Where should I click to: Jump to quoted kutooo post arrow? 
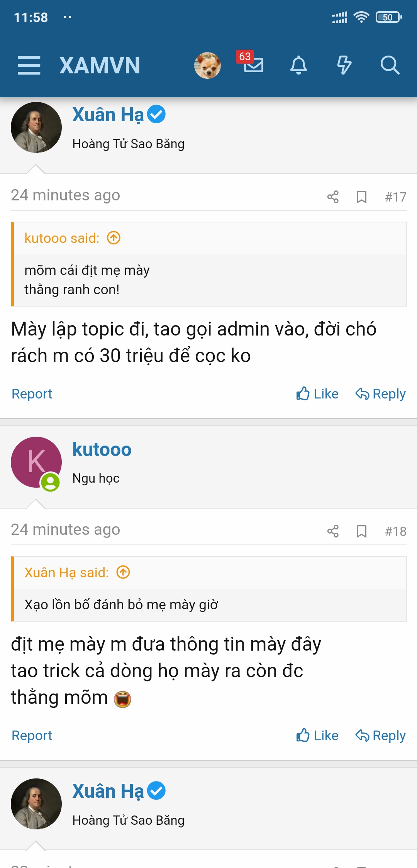[x=114, y=238]
